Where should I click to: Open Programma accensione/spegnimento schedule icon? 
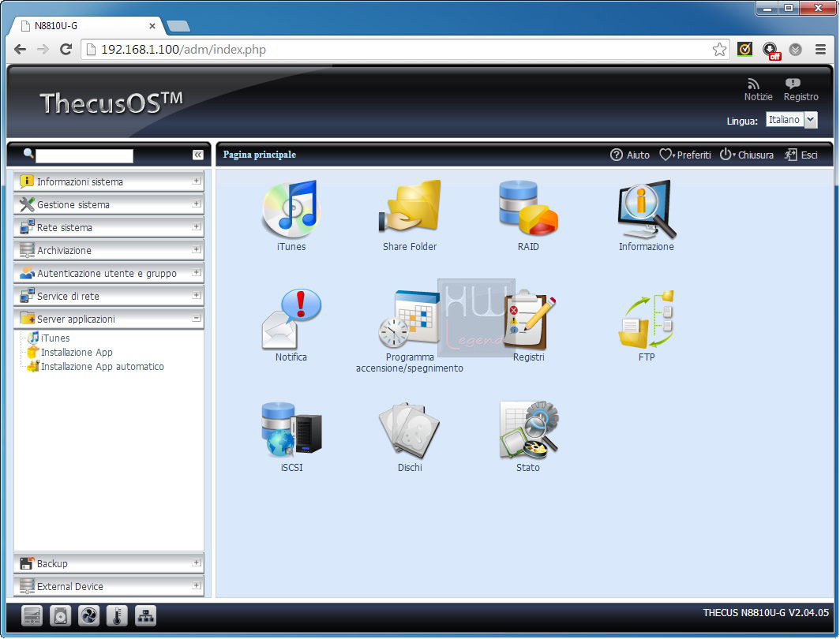(409, 319)
